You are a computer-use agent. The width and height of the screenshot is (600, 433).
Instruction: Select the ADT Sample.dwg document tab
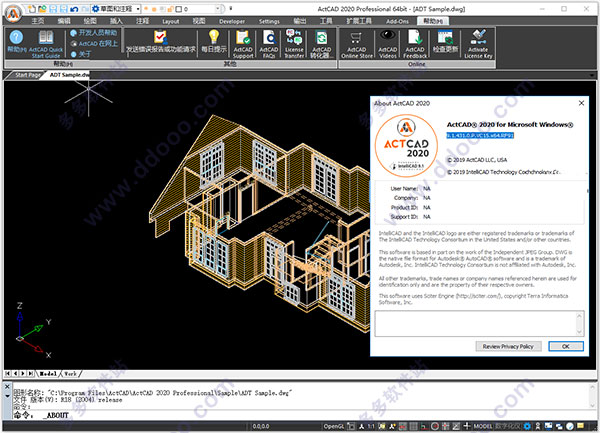click(x=69, y=75)
